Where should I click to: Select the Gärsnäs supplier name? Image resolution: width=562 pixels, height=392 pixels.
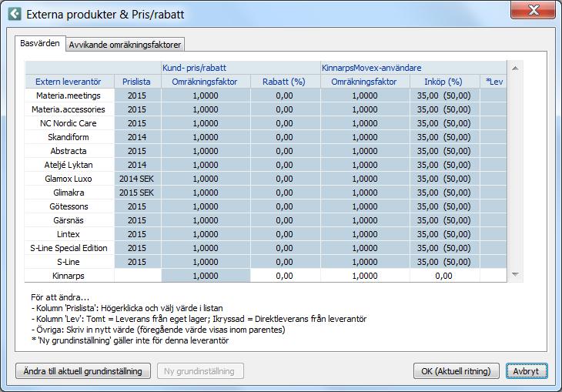69,220
